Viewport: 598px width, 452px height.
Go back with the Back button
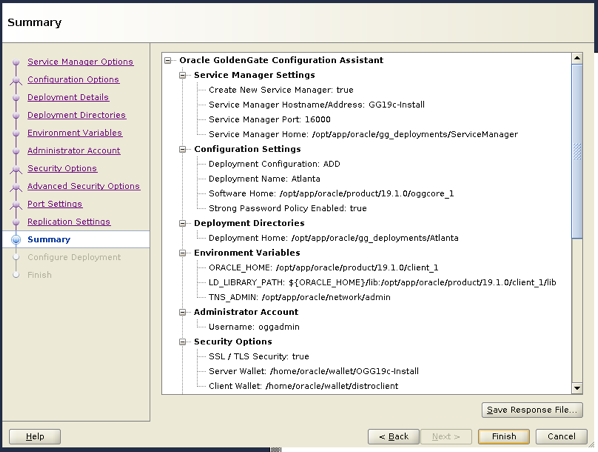pos(394,436)
